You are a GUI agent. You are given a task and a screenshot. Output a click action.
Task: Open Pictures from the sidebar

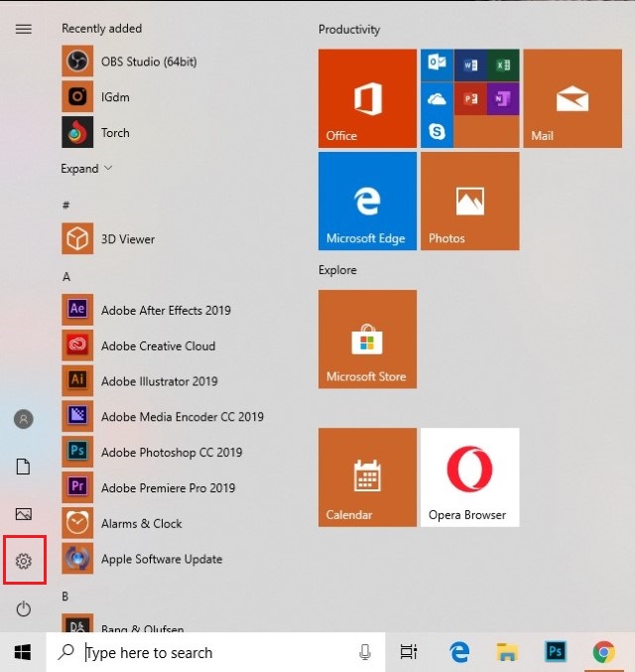pyautogui.click(x=24, y=514)
